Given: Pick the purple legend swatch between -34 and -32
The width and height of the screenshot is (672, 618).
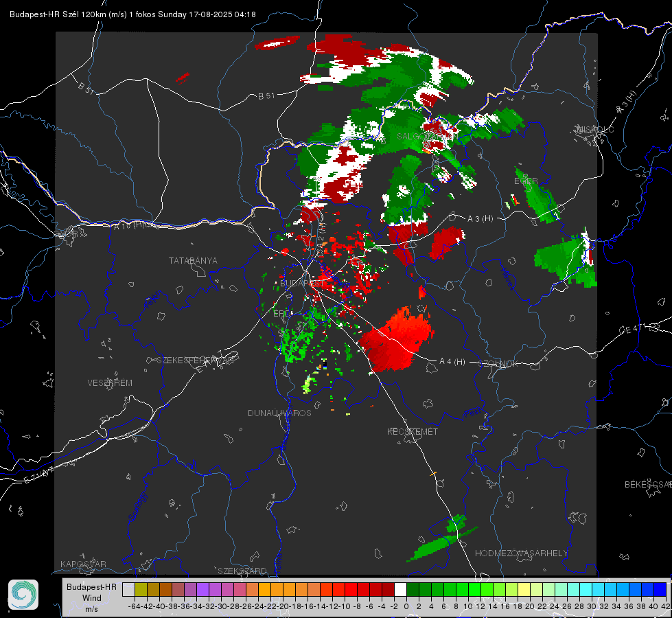Looking at the screenshot, I should 203,589.
